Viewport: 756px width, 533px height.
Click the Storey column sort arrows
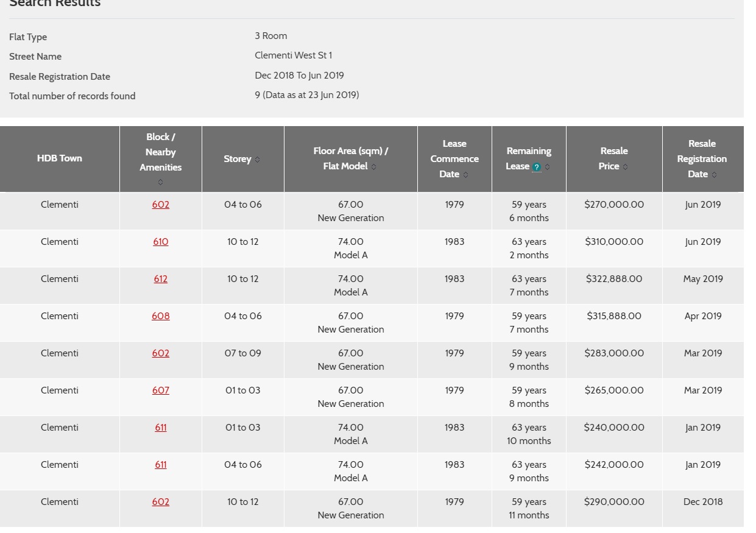tap(257, 160)
